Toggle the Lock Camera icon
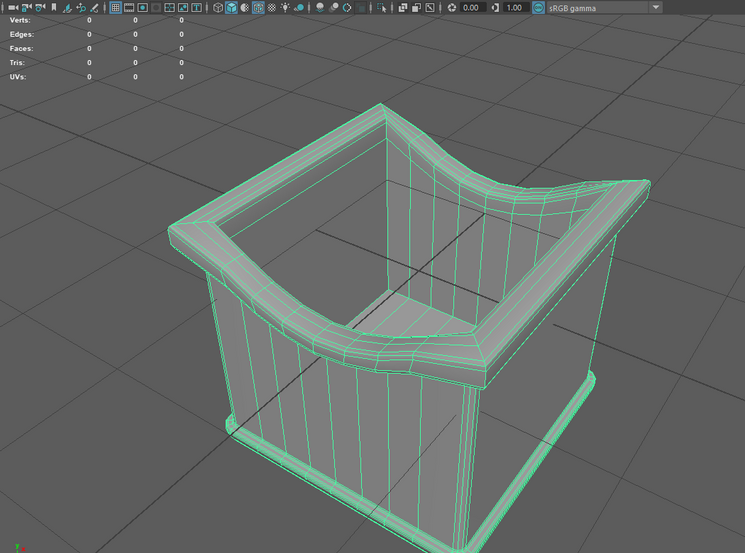Screen dimensions: 745x553 (x=27, y=8)
